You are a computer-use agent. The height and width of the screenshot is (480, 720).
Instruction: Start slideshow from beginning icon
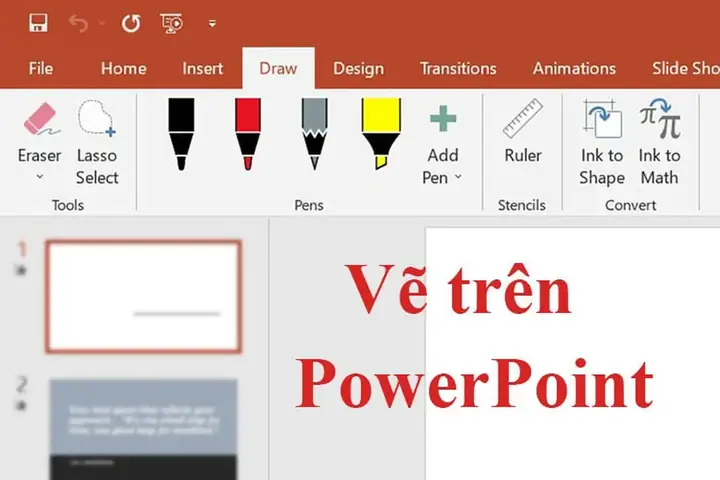tap(171, 23)
